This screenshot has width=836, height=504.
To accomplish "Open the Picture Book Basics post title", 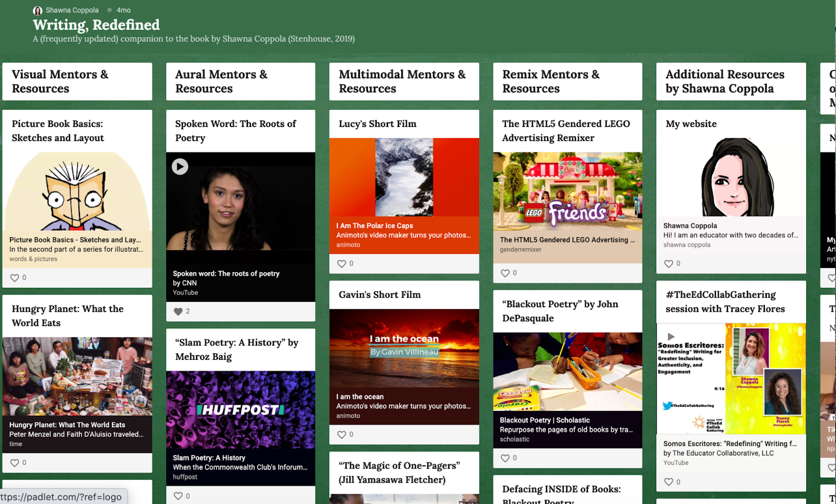I will click(x=58, y=131).
